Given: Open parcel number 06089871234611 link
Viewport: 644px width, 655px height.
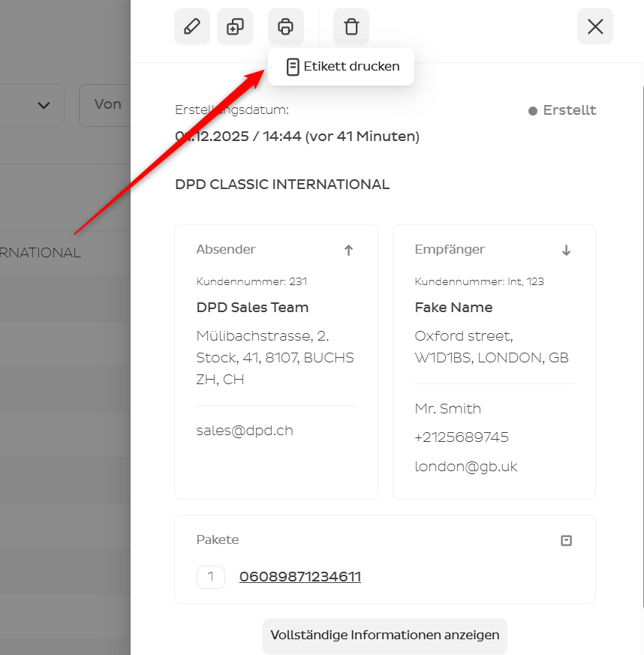Looking at the screenshot, I should [x=300, y=577].
